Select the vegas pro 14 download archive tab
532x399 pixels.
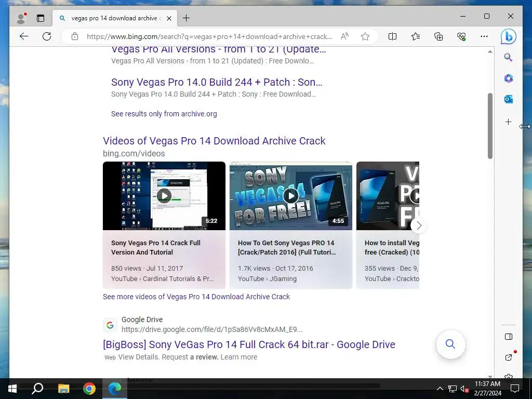[x=115, y=18]
